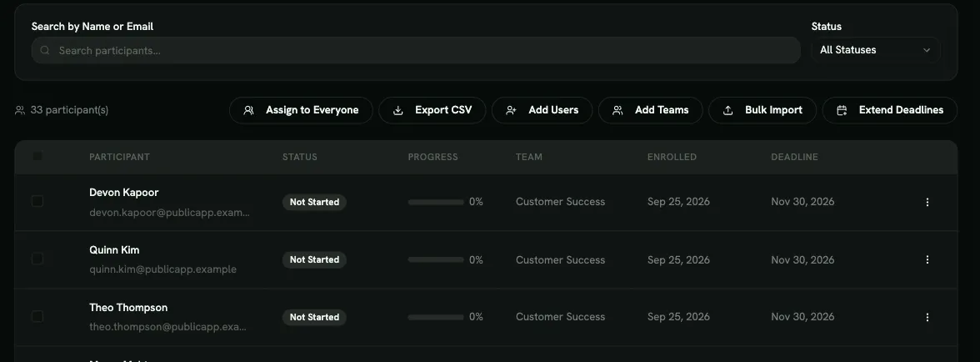Select the Devon Kapoor row checkbox
This screenshot has height=362, width=980.
tap(37, 201)
